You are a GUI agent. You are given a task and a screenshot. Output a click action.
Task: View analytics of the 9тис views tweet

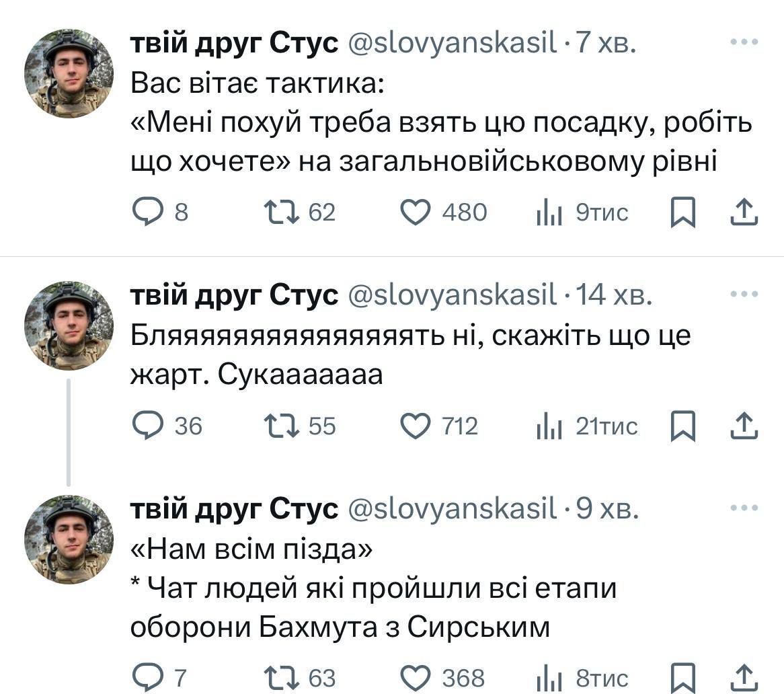[549, 213]
